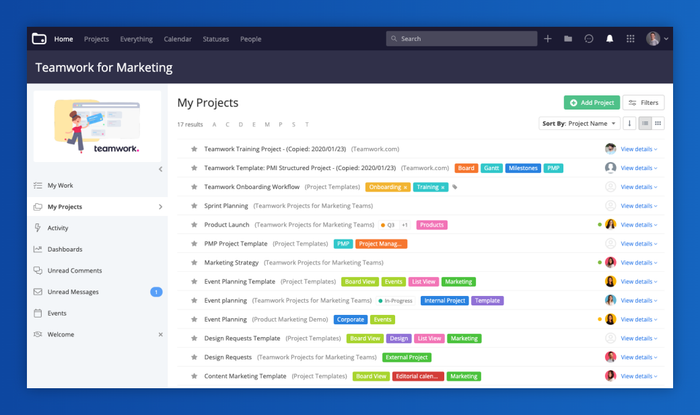Go to the Home tab
This screenshot has width=700, height=415.
click(63, 39)
